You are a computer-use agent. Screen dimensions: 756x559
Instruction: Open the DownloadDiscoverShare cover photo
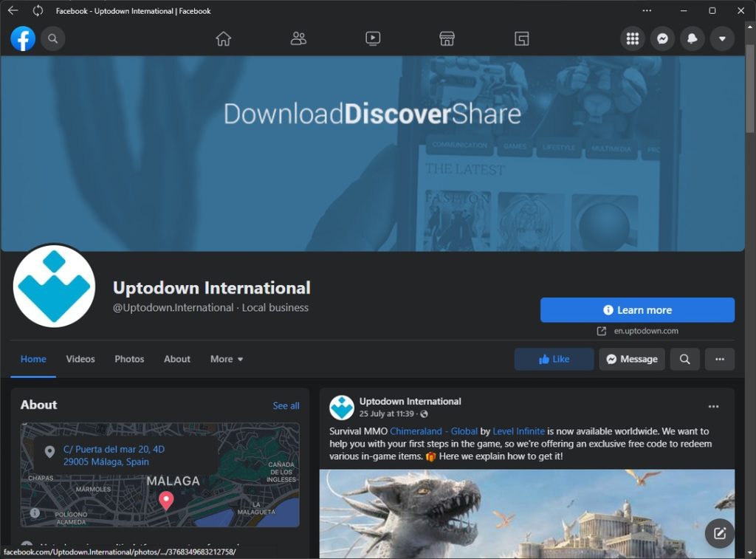tap(373, 154)
